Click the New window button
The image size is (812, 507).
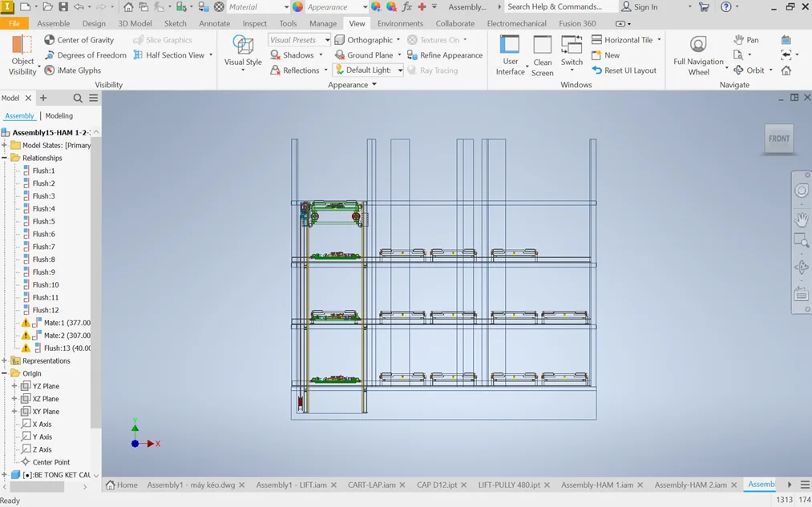pos(605,54)
